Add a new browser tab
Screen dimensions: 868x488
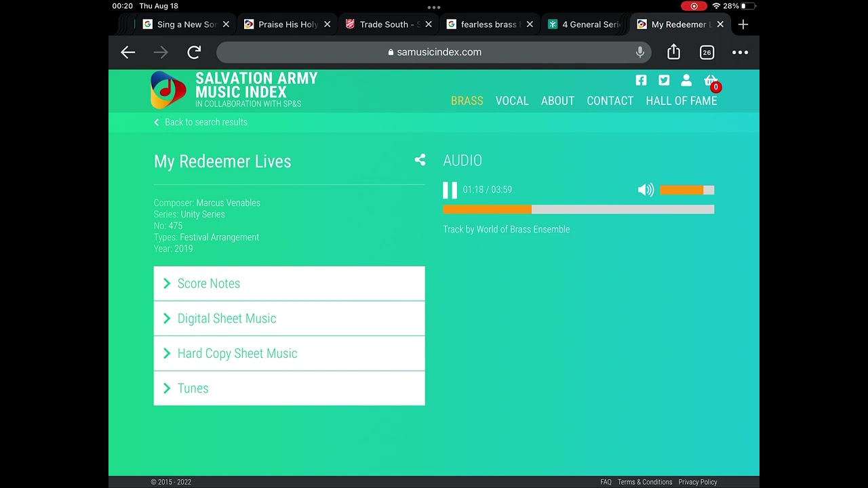click(x=743, y=24)
